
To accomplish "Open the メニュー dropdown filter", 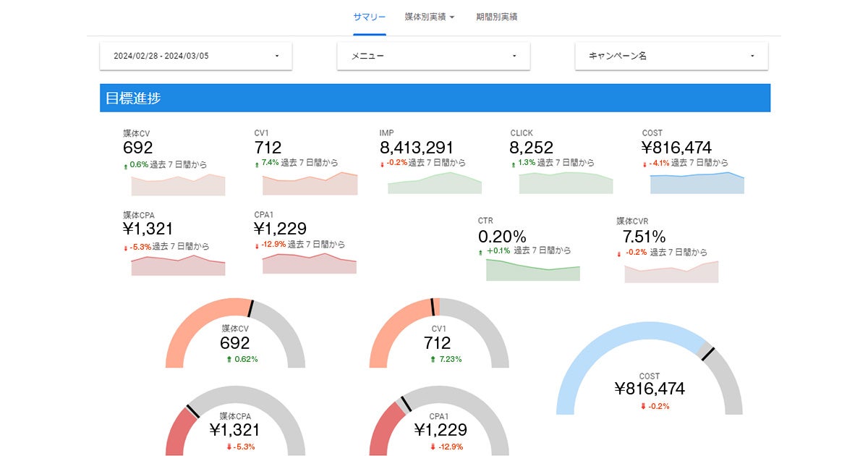I will 434,56.
